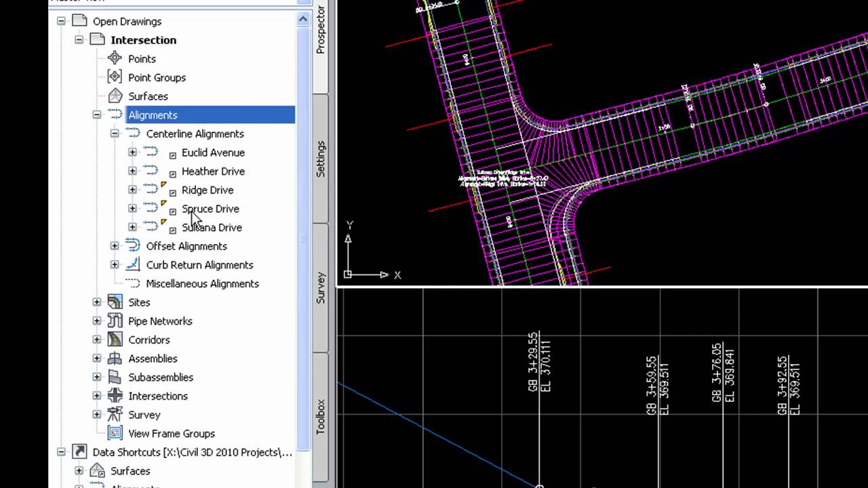Click the Pipe Networks icon
Viewport: 868px width, 488px height.
pyautogui.click(x=115, y=321)
